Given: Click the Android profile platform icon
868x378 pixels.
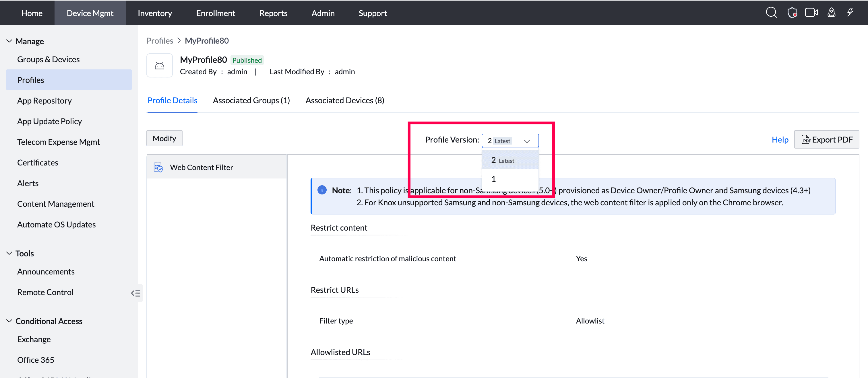Looking at the screenshot, I should [x=159, y=65].
